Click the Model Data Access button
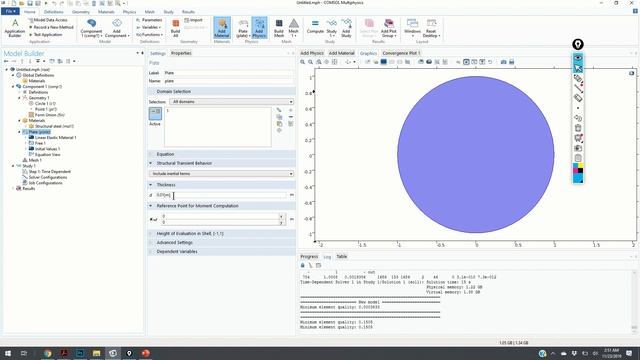The height and width of the screenshot is (360, 640). point(48,20)
